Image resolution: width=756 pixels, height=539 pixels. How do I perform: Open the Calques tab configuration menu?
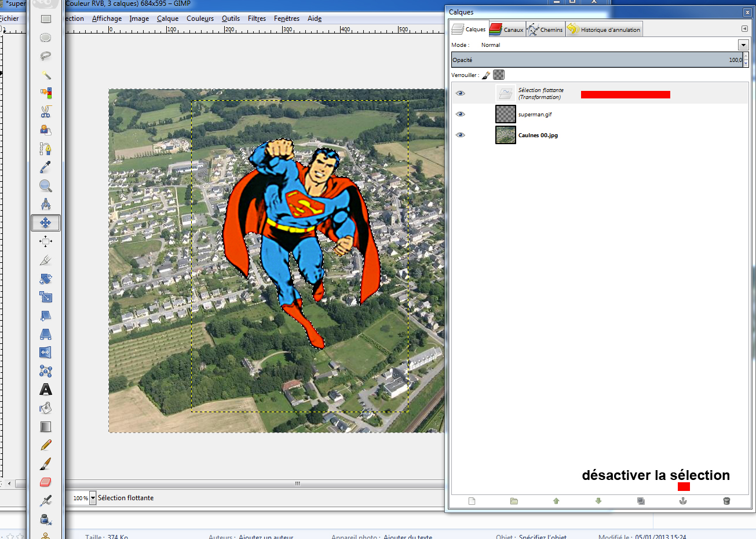tap(744, 29)
